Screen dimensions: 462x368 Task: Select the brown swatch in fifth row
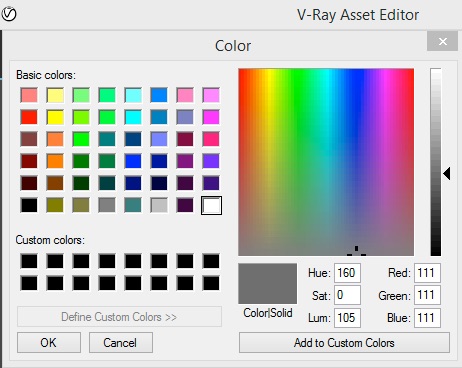pos(55,183)
